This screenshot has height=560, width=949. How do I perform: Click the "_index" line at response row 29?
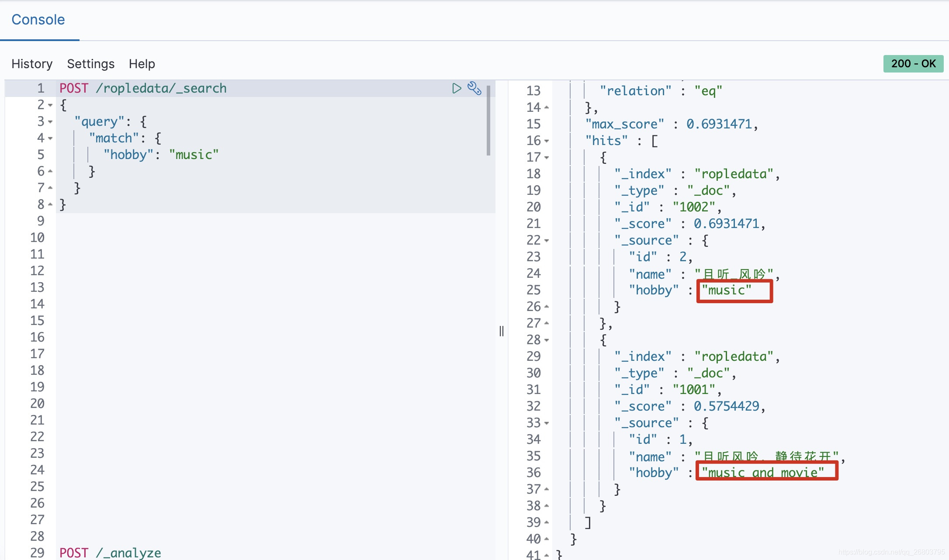(x=697, y=356)
